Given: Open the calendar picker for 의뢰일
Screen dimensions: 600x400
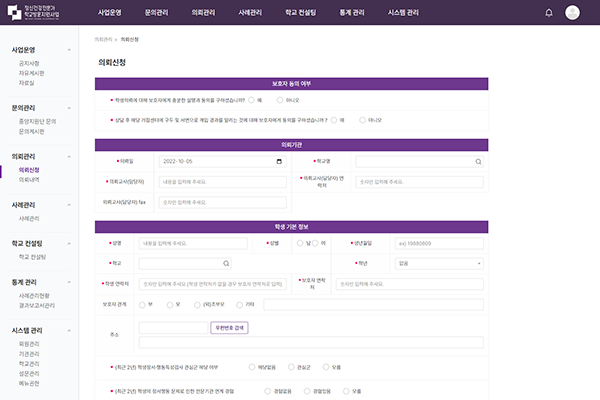Looking at the screenshot, I should click(279, 162).
